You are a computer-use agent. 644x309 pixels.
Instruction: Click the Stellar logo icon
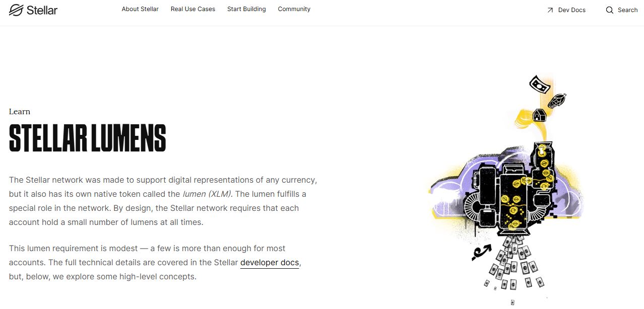tap(16, 10)
